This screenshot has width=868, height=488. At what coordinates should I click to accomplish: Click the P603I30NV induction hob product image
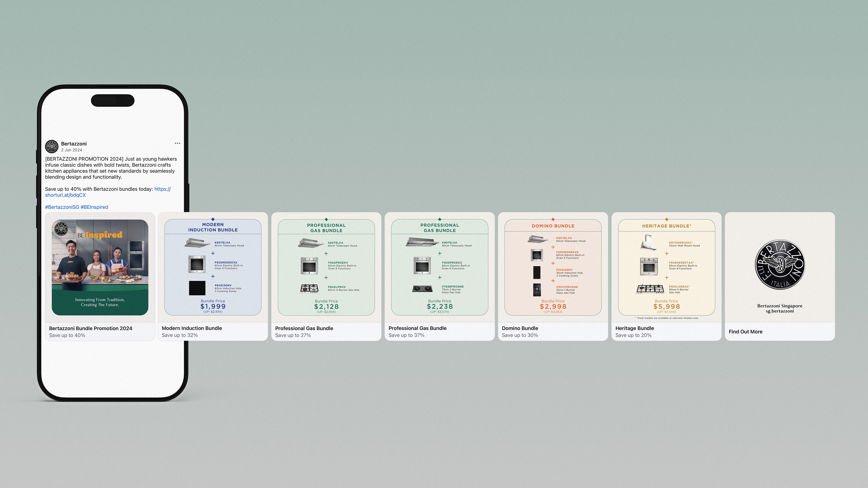pos(197,288)
